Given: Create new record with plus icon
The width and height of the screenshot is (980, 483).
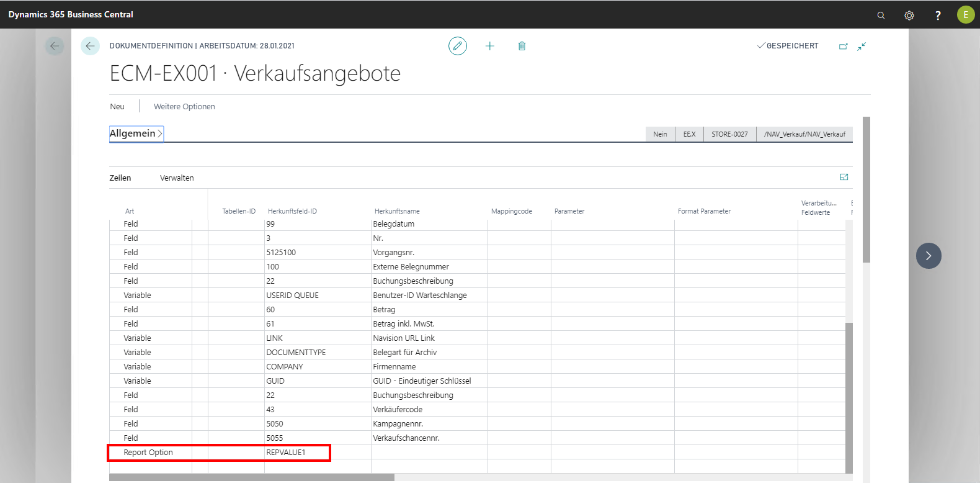Looking at the screenshot, I should (490, 46).
